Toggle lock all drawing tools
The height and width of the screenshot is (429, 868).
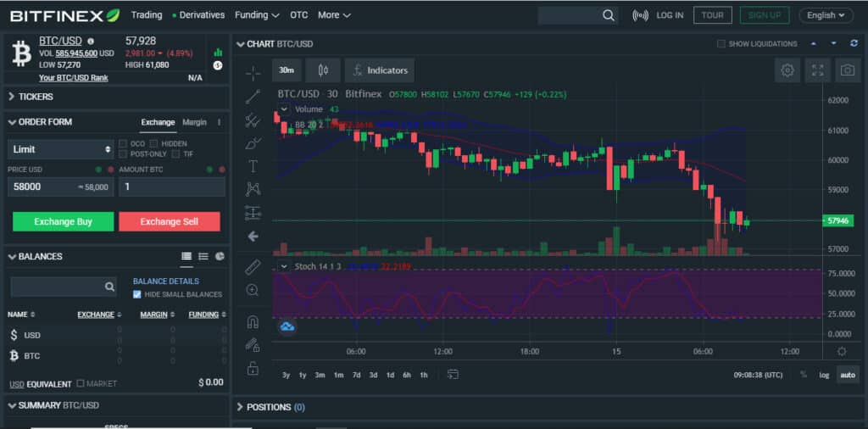pos(253,368)
